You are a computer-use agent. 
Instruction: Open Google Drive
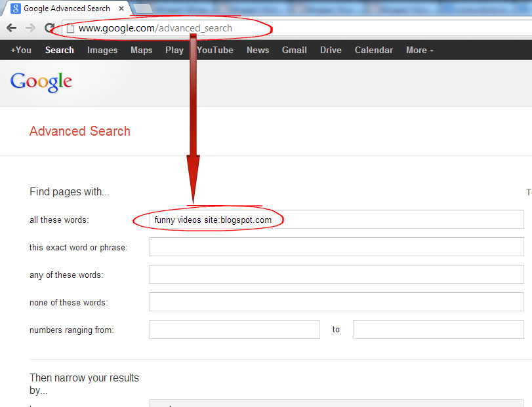(330, 50)
